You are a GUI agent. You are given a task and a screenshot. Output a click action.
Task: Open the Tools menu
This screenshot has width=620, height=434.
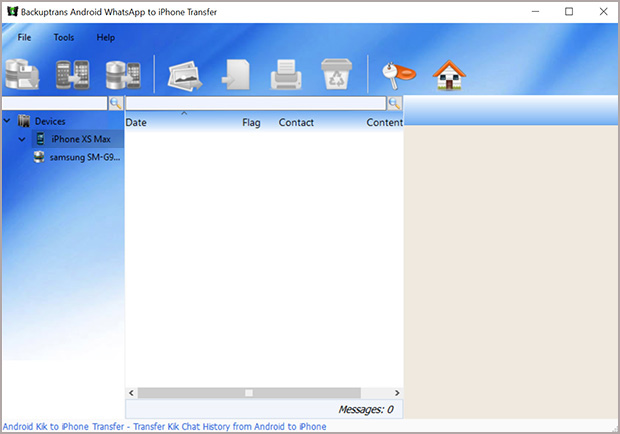point(64,37)
